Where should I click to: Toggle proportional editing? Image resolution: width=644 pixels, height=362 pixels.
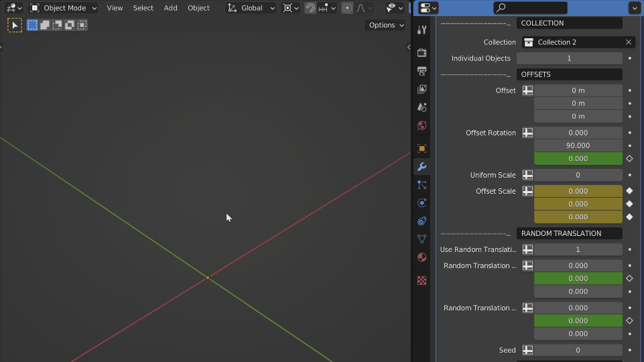click(347, 8)
